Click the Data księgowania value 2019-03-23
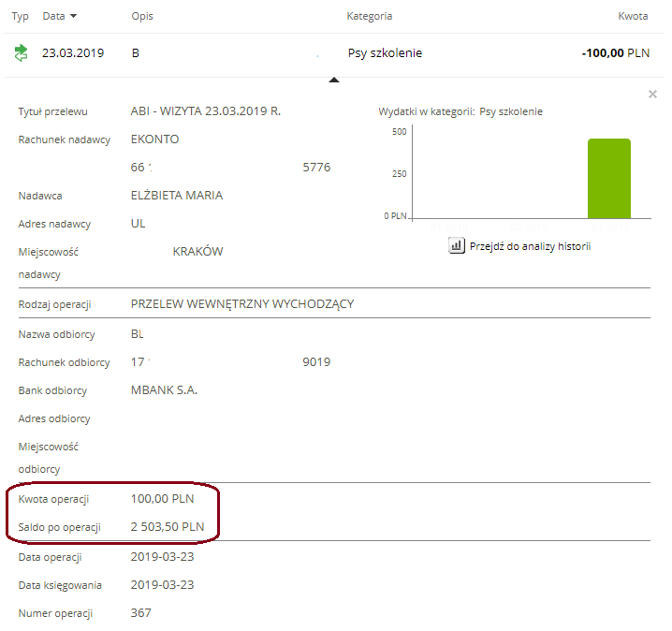This screenshot has height=631, width=672. click(163, 585)
